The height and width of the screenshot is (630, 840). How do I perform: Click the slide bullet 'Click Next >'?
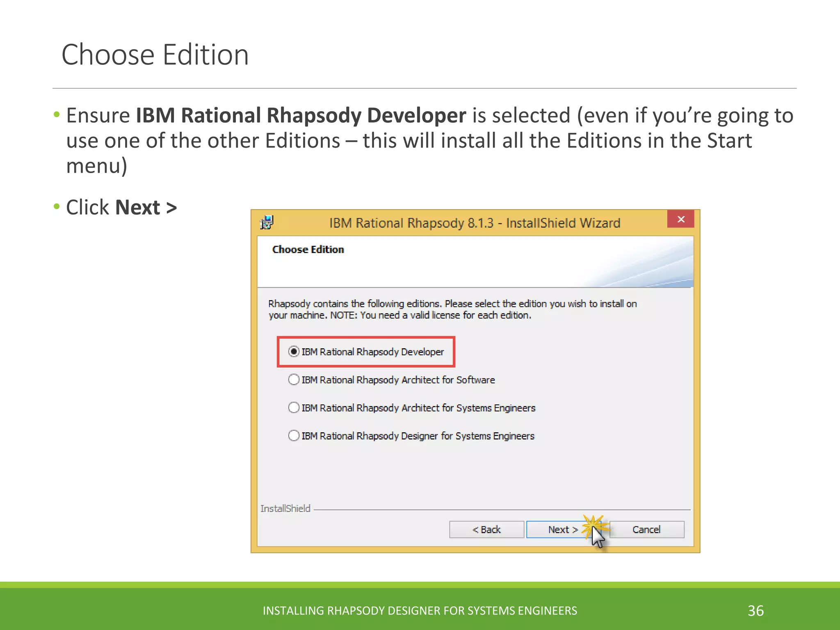121,207
